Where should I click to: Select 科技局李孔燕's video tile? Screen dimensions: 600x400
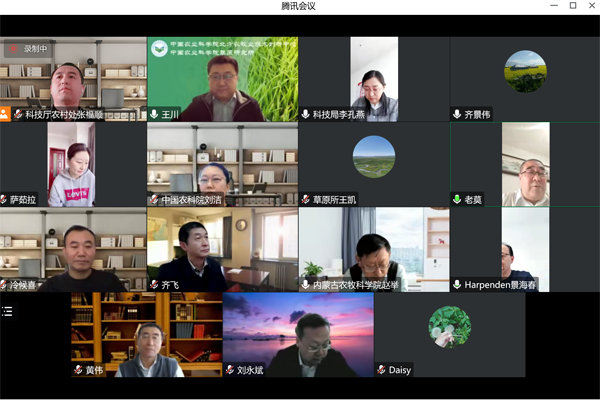click(x=374, y=79)
